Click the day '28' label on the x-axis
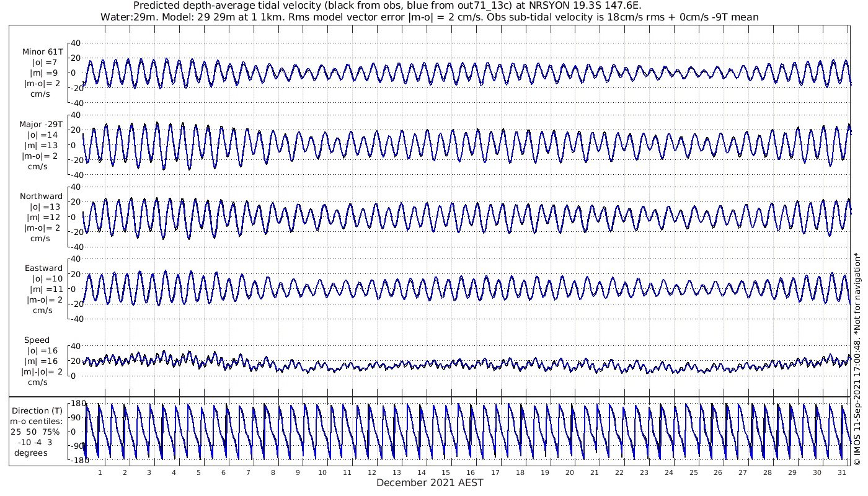The width and height of the screenshot is (868, 496). tap(768, 472)
